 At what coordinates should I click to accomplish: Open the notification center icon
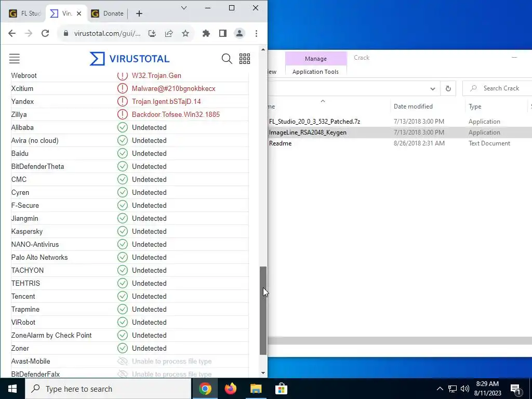point(515,389)
